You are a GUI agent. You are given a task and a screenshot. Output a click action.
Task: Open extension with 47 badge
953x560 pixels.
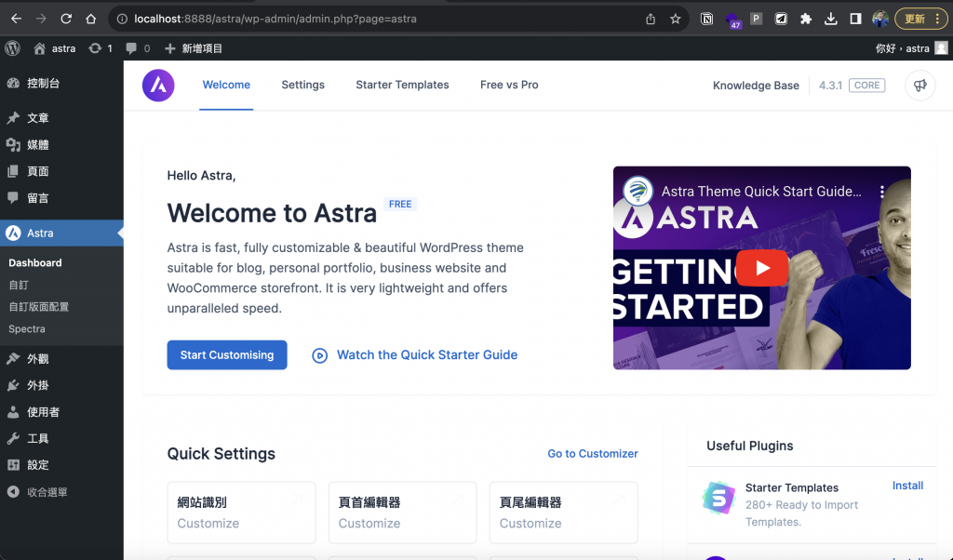(732, 20)
